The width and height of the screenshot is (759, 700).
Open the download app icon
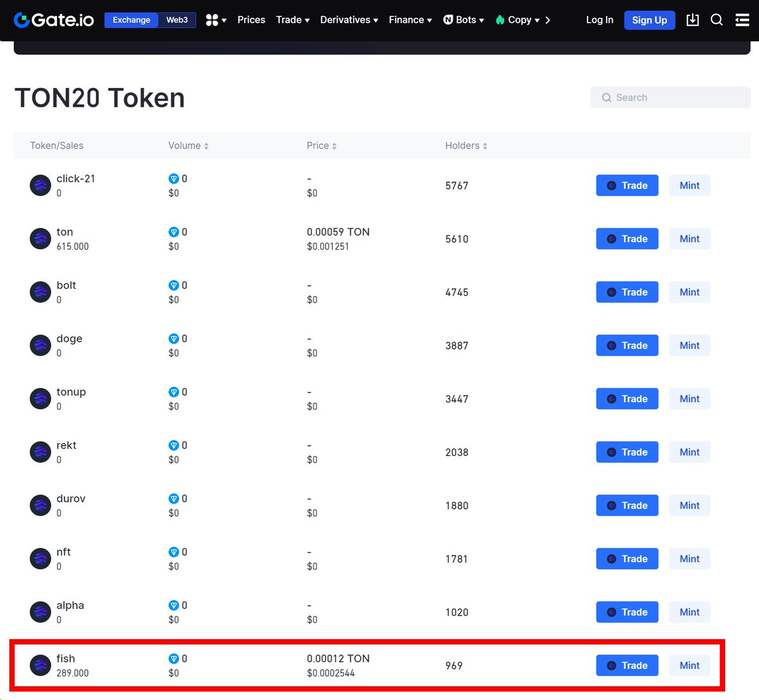click(x=693, y=20)
